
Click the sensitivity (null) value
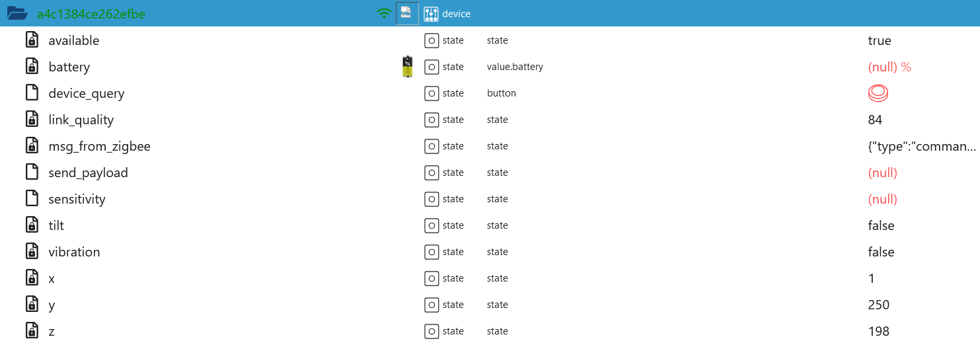882,199
